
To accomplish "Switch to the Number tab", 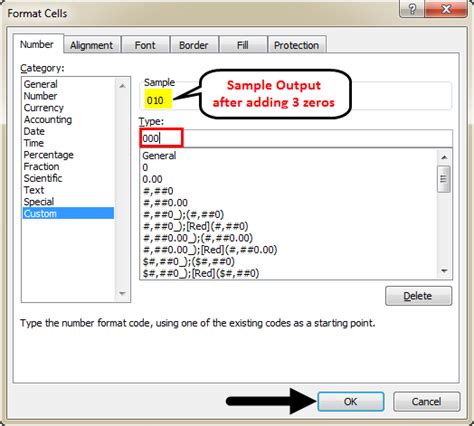I will (x=37, y=44).
